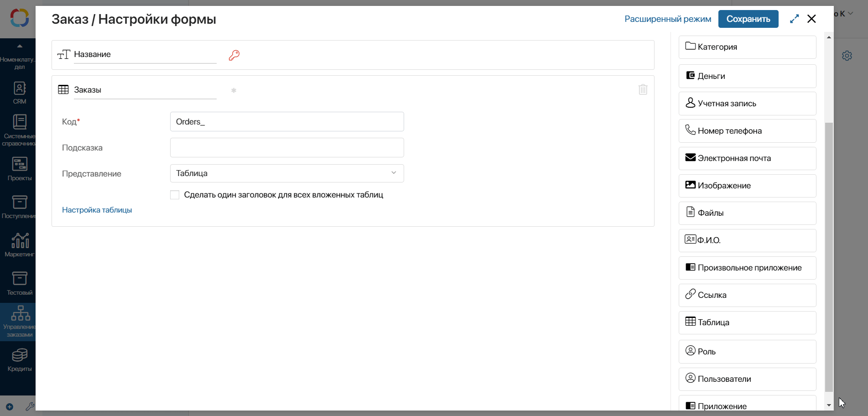Add Электронная почта field type
The height and width of the screenshot is (416, 868).
point(747,158)
